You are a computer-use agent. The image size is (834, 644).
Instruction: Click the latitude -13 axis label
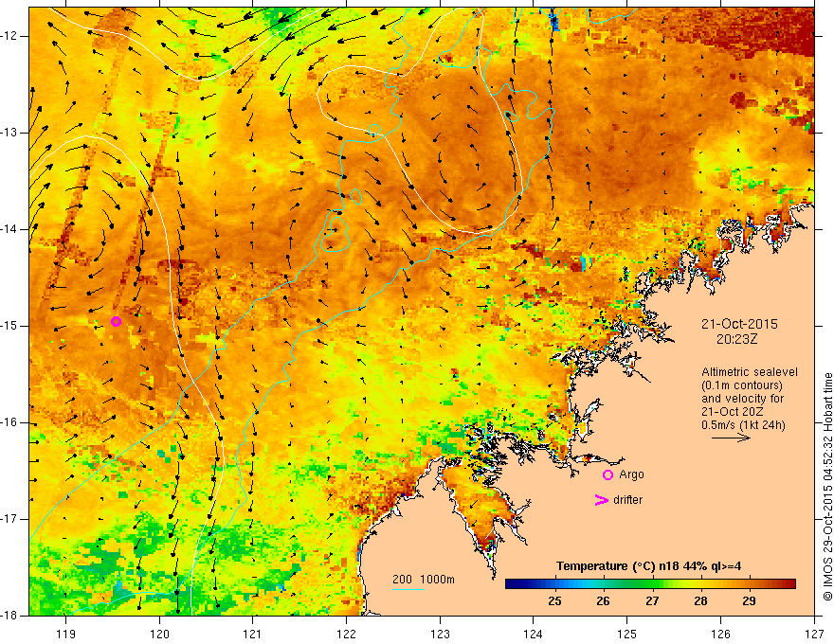pos(10,133)
